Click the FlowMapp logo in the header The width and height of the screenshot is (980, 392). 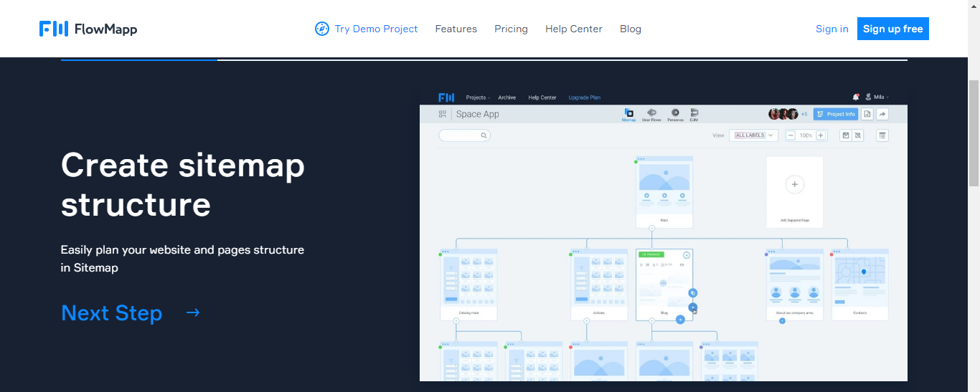tap(88, 29)
